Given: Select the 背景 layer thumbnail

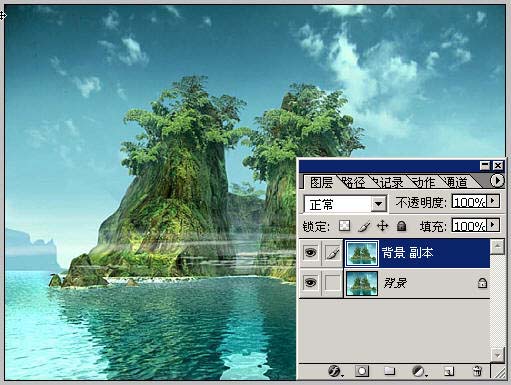Looking at the screenshot, I should 362,283.
